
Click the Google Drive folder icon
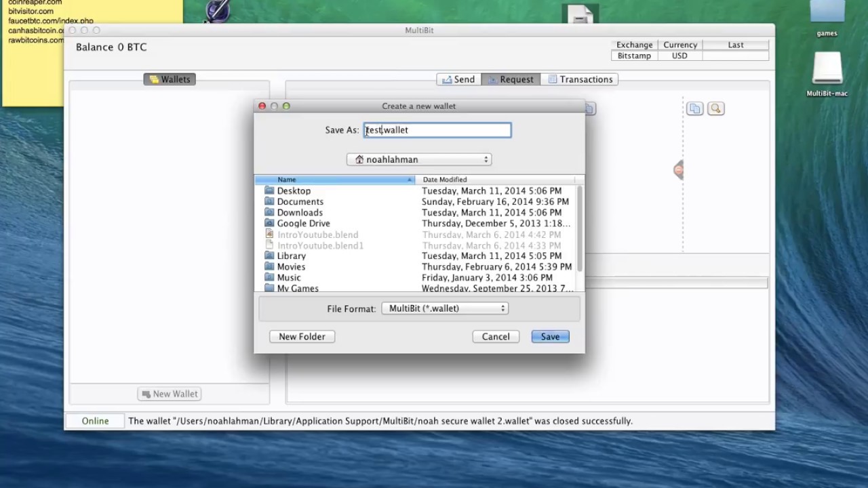pos(269,223)
